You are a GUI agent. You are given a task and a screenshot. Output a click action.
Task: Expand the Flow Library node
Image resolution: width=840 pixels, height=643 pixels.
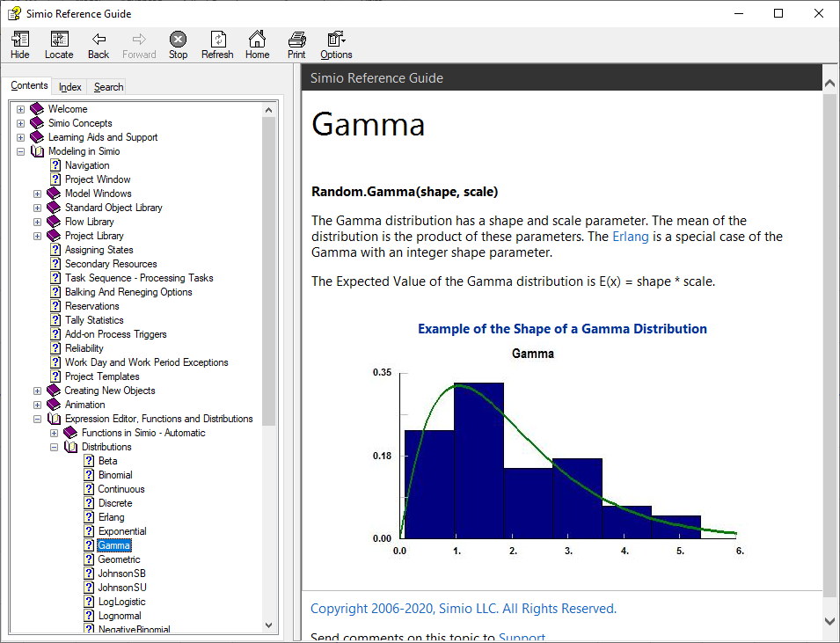37,222
